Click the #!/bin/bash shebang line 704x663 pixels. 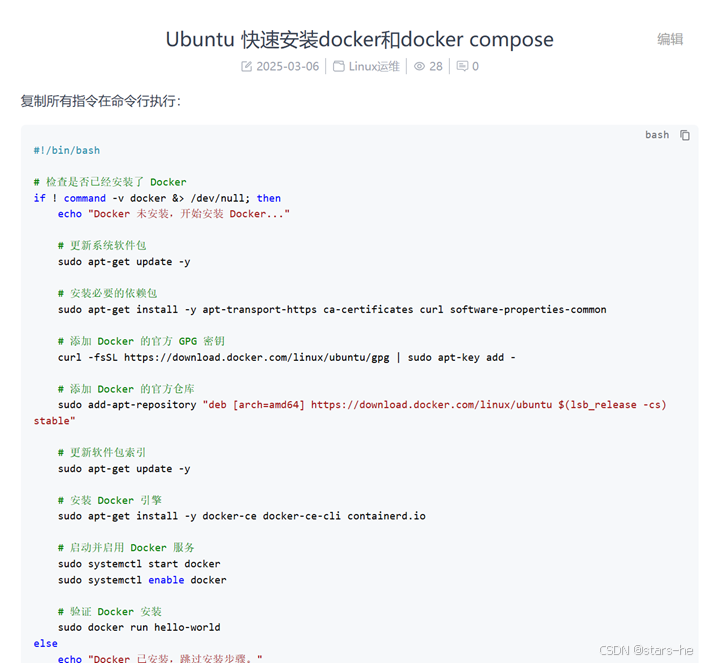click(x=67, y=150)
